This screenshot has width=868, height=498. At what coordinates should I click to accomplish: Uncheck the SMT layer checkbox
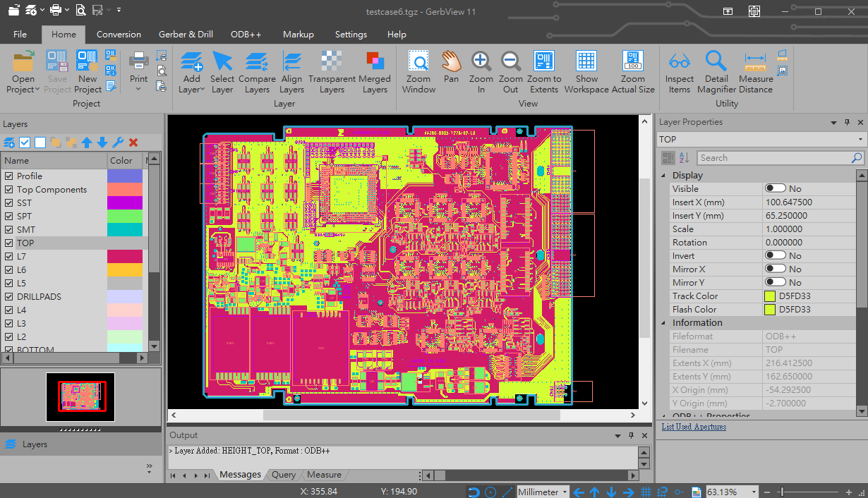click(x=9, y=230)
